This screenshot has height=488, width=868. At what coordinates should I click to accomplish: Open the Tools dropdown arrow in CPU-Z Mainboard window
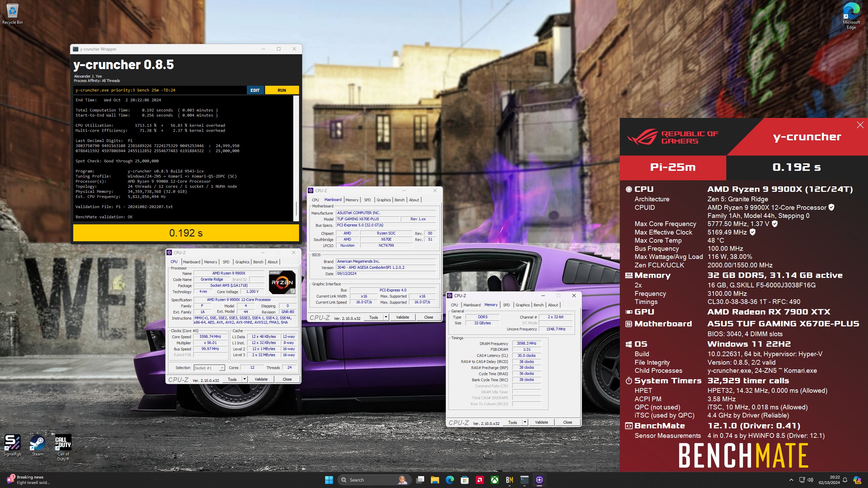click(386, 317)
